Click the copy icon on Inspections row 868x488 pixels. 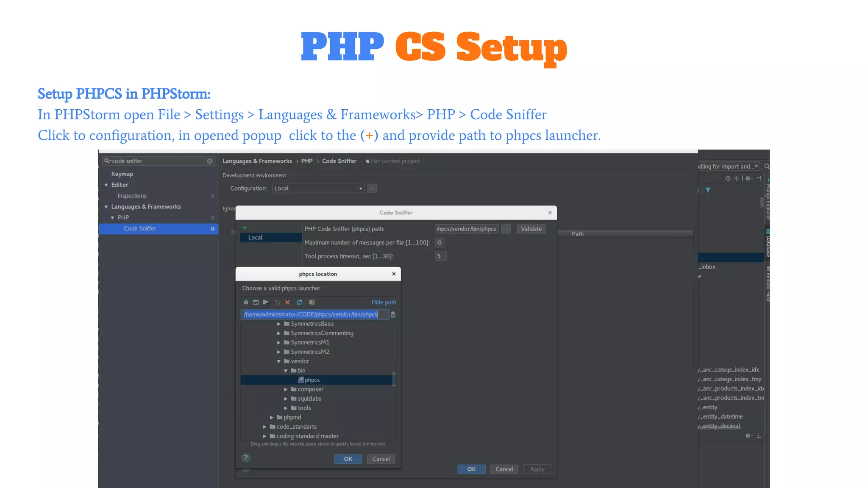tap(213, 196)
